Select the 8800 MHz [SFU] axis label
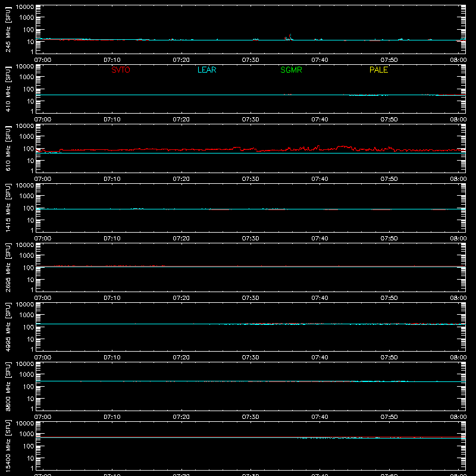This screenshot has height=476, width=476. [8, 386]
